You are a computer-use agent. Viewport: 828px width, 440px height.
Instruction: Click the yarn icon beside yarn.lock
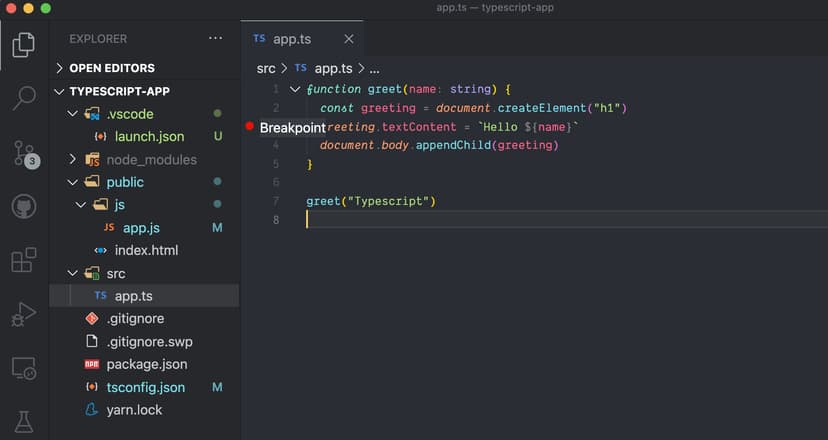coord(92,409)
